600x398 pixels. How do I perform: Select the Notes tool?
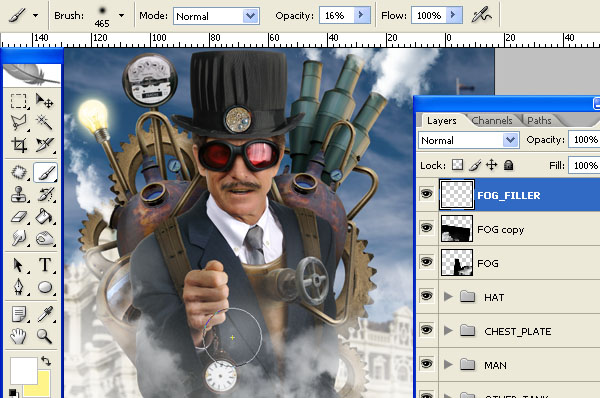pos(18,315)
